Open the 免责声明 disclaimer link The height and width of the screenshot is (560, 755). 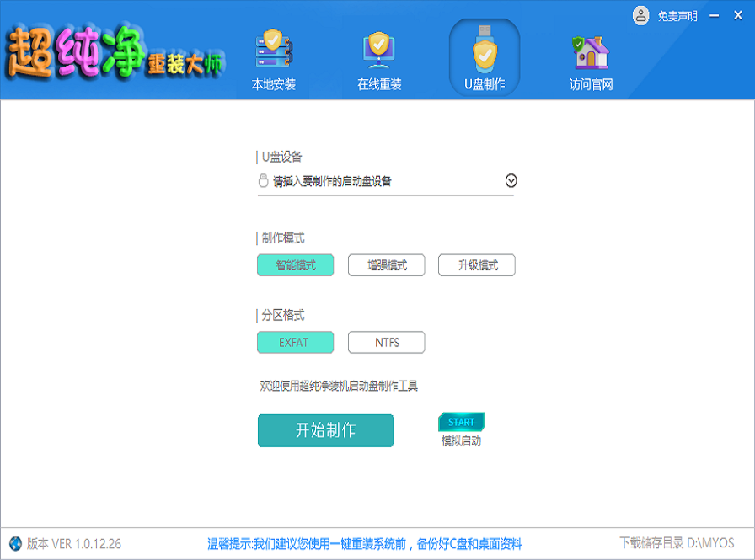tap(677, 16)
